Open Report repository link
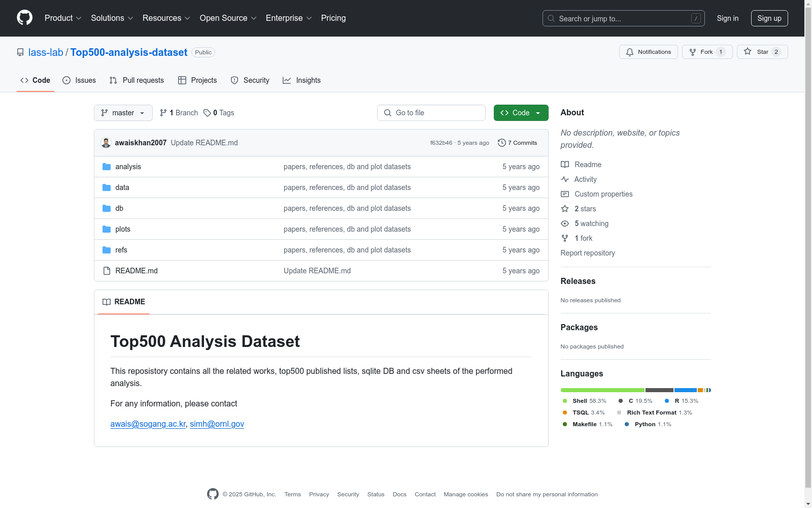The width and height of the screenshot is (812, 508). click(588, 253)
